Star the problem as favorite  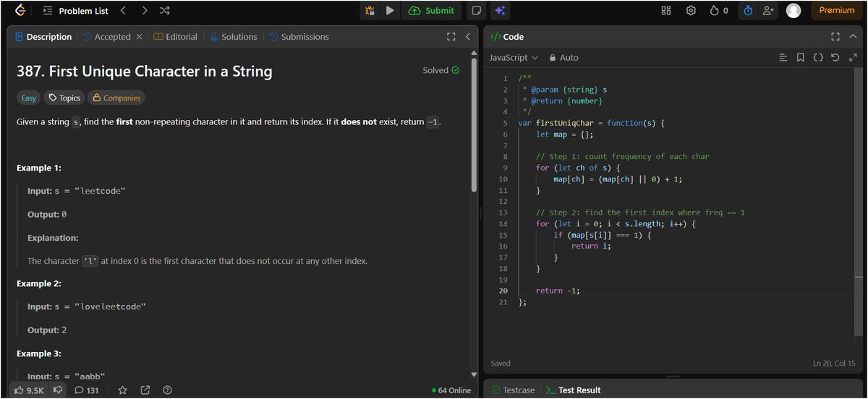122,390
